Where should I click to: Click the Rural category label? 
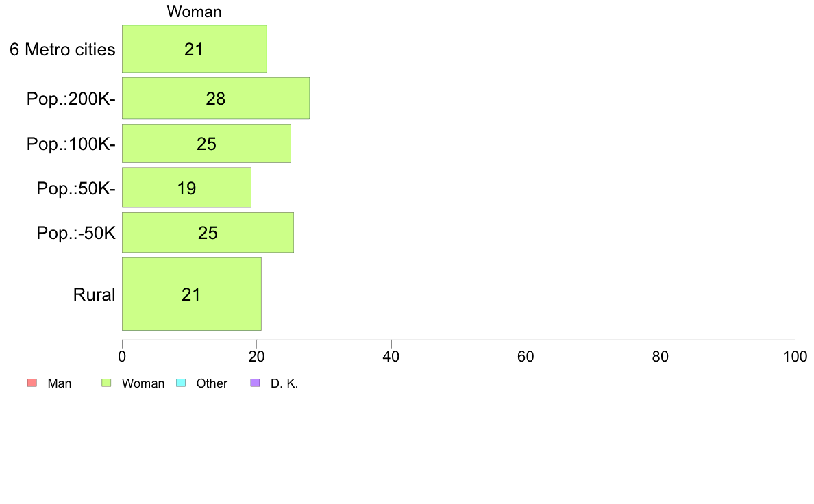click(94, 295)
